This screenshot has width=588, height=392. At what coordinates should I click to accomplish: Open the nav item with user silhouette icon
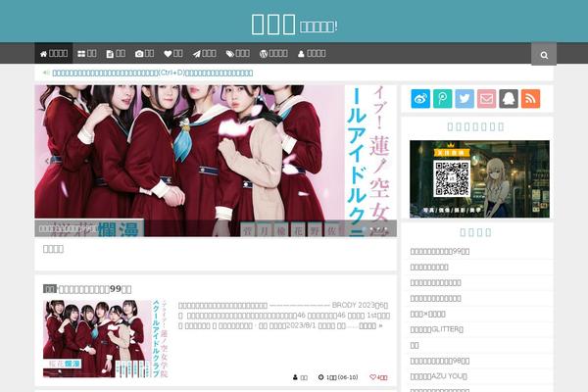pyautogui.click(x=312, y=53)
